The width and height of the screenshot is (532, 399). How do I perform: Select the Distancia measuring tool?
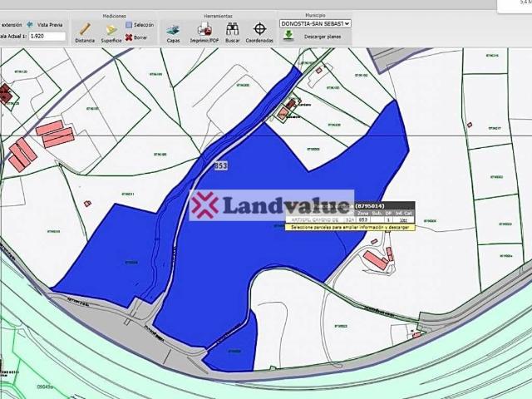[85, 33]
